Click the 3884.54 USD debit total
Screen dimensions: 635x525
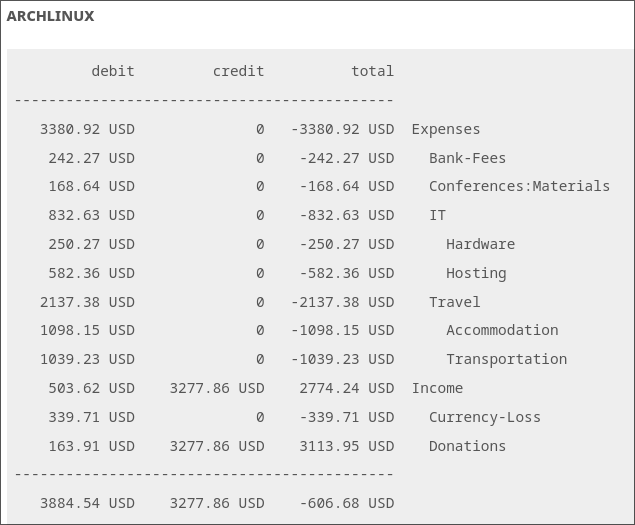87,503
